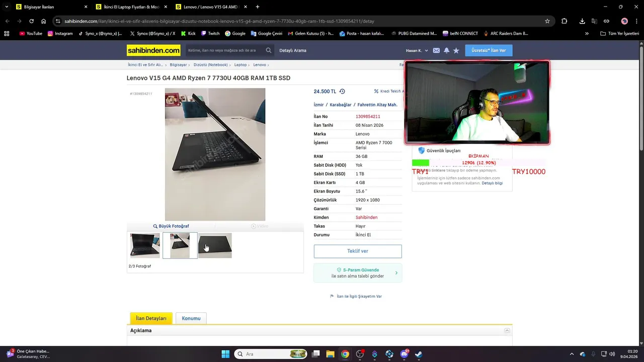Select the third photo thumbnail
The image size is (644, 362).
coord(215,245)
